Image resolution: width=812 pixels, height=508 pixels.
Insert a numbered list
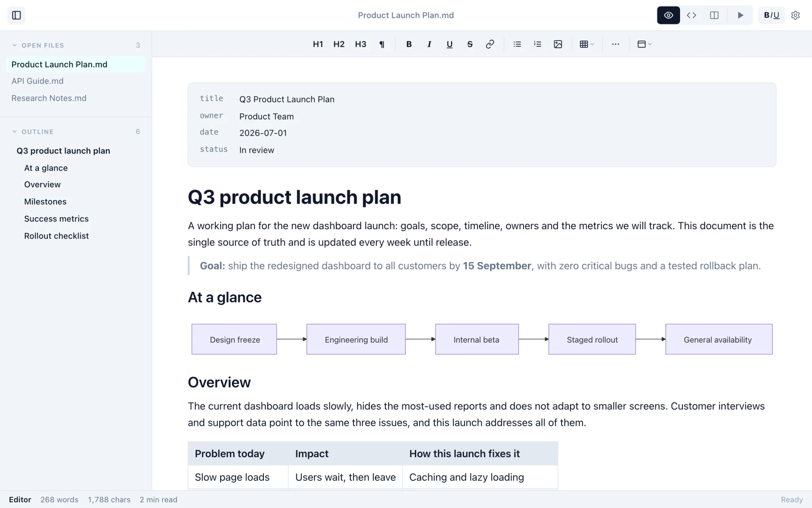[538, 44]
